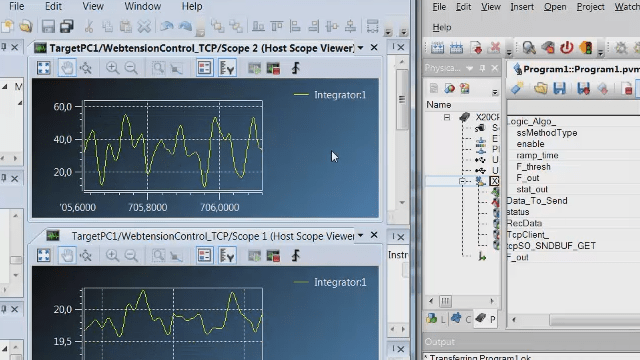Viewport: 640px width, 360px height.
Task: Open the Physical view panel dropdown arrow
Action: (469, 68)
